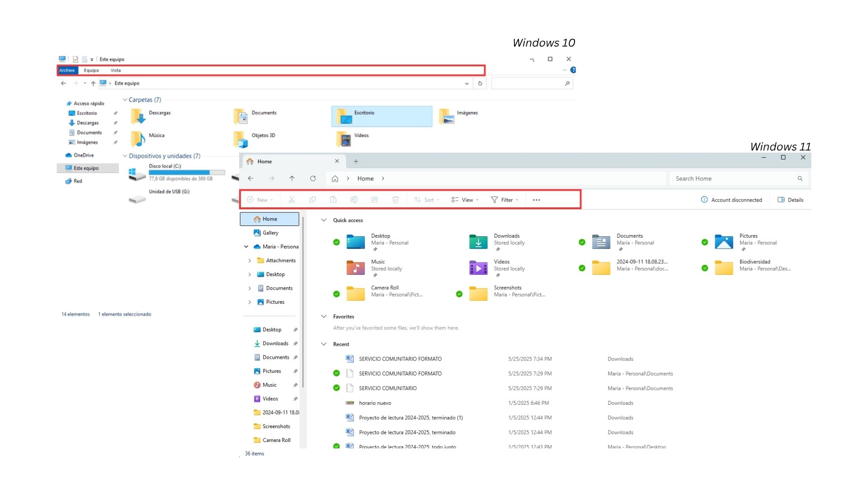Image resolution: width=868 pixels, height=488 pixels.
Task: Click the Delete trash icon
Action: [396, 200]
